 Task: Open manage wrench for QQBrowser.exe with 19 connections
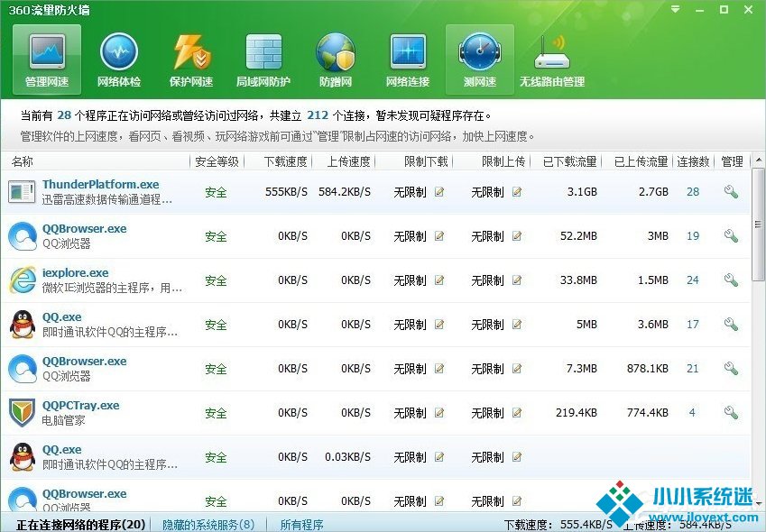tap(731, 236)
